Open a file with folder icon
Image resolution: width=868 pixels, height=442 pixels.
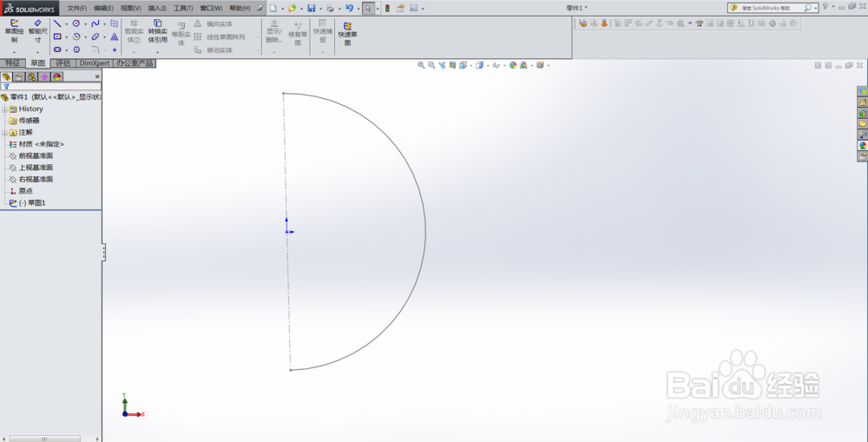(x=293, y=8)
